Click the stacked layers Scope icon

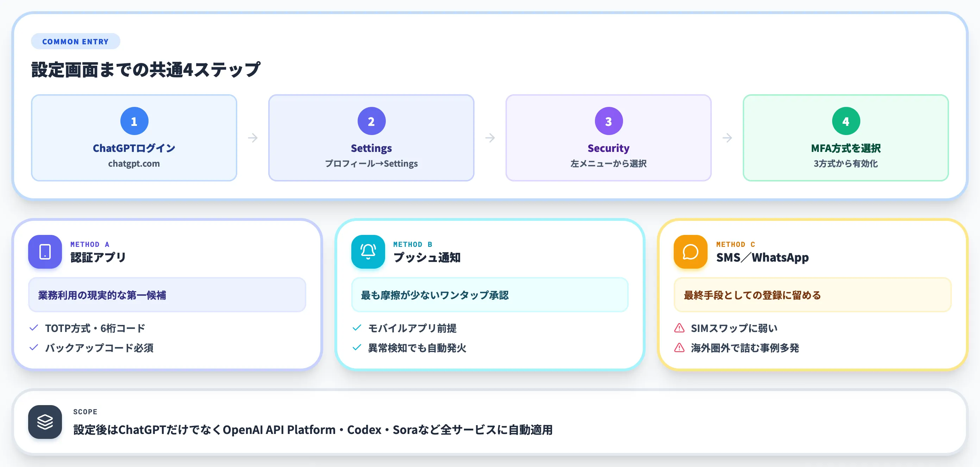pos(45,422)
